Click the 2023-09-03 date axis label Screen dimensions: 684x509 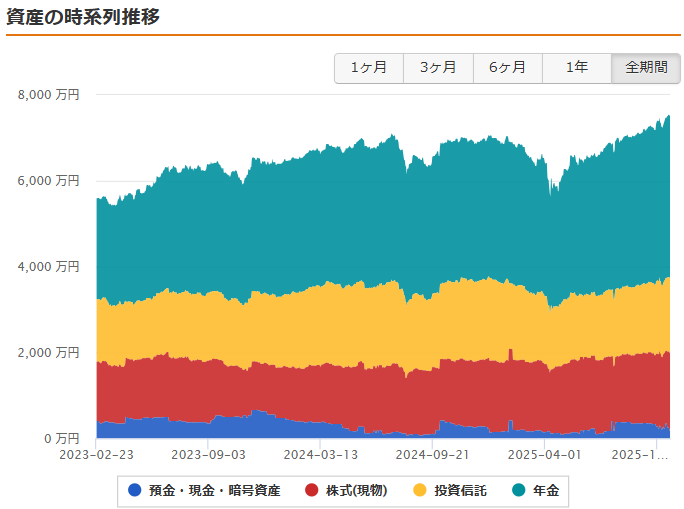207,454
